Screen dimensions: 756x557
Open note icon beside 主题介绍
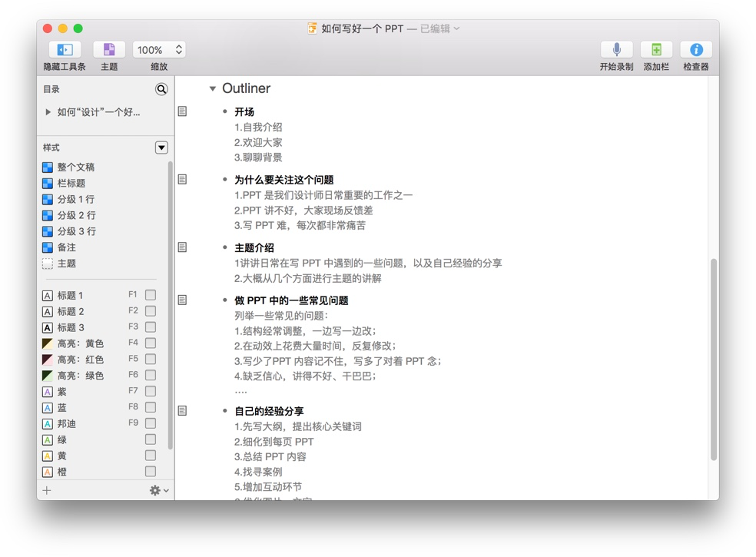182,247
